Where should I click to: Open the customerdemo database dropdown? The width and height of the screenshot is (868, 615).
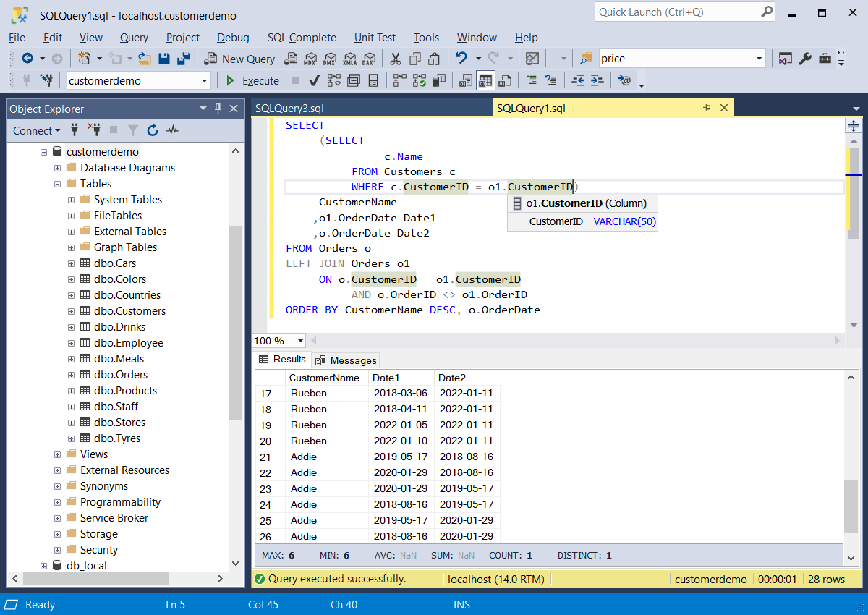[203, 80]
